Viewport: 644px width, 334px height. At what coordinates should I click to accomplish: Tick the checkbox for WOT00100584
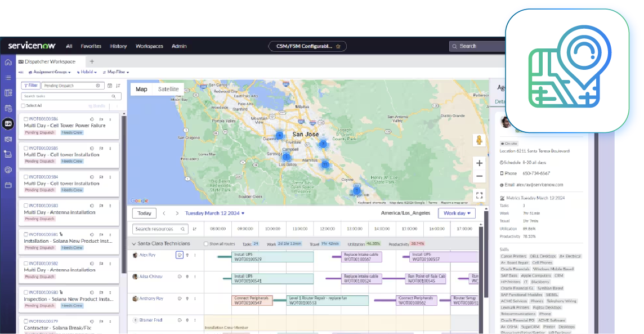pos(26,177)
